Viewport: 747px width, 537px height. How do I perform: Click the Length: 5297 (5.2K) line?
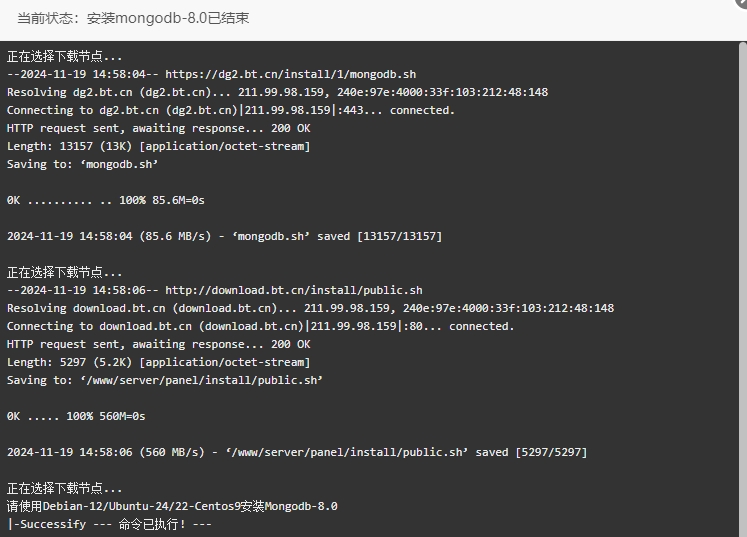click(159, 363)
